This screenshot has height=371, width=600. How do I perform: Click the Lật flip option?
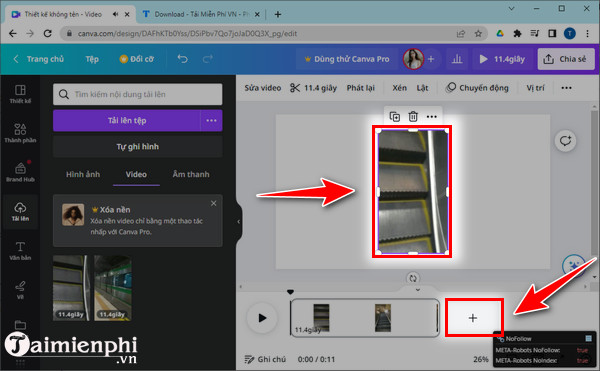[x=422, y=88]
